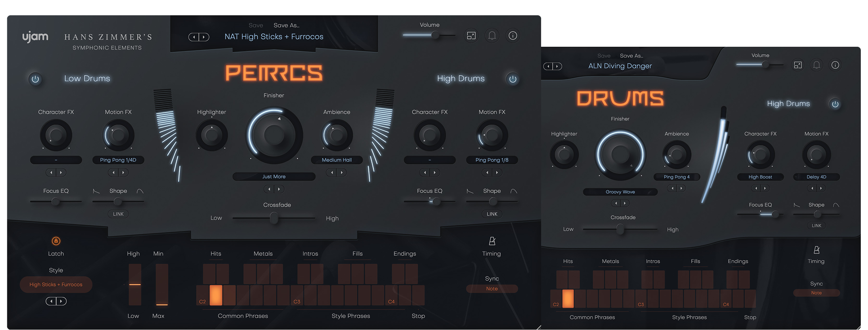Click the preset browse arrows in PERCS
Viewport: 868px width, 330px height.
[199, 37]
